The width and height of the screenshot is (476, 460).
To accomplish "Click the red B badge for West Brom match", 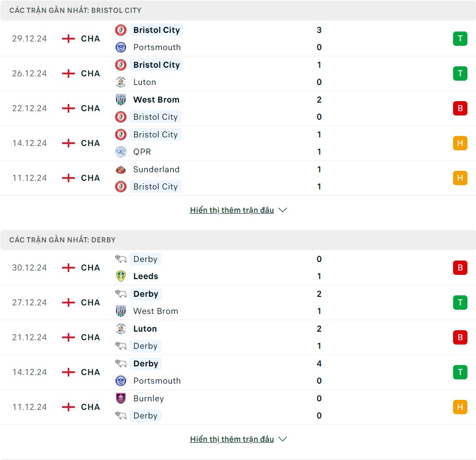I will (x=460, y=108).
